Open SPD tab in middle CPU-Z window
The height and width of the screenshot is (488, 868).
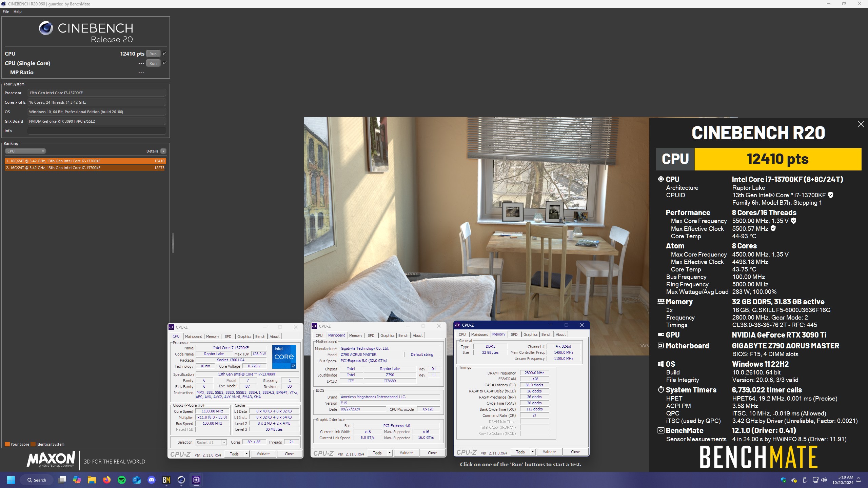[371, 335]
